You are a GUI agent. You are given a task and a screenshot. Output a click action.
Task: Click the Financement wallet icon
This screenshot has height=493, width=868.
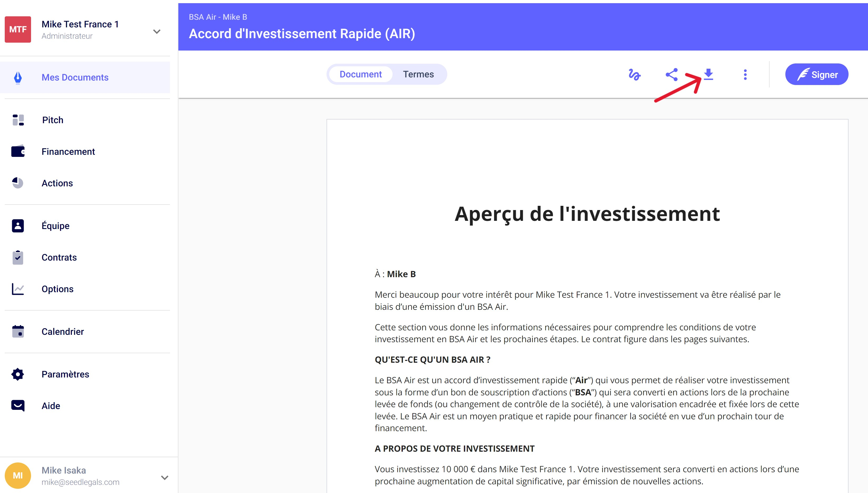(x=18, y=151)
